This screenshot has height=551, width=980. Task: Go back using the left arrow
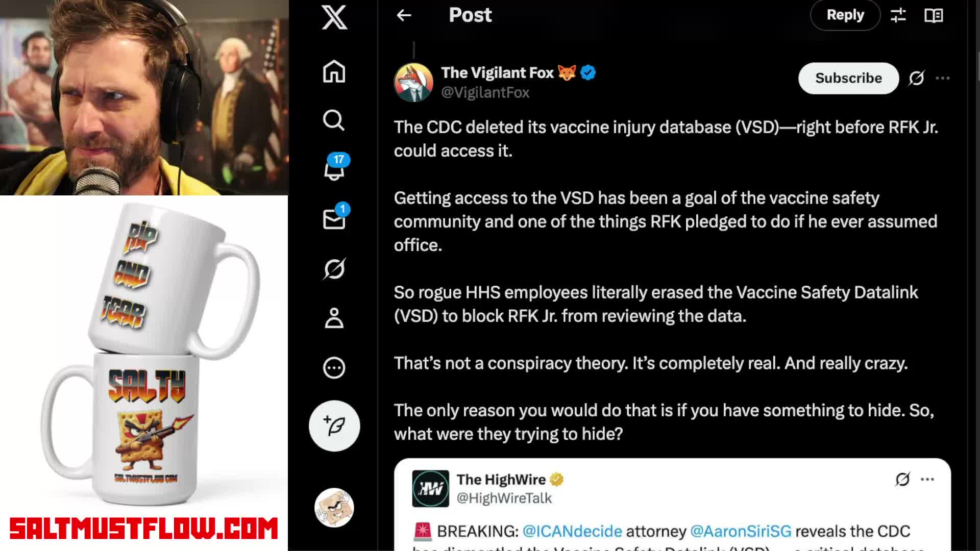pos(404,15)
